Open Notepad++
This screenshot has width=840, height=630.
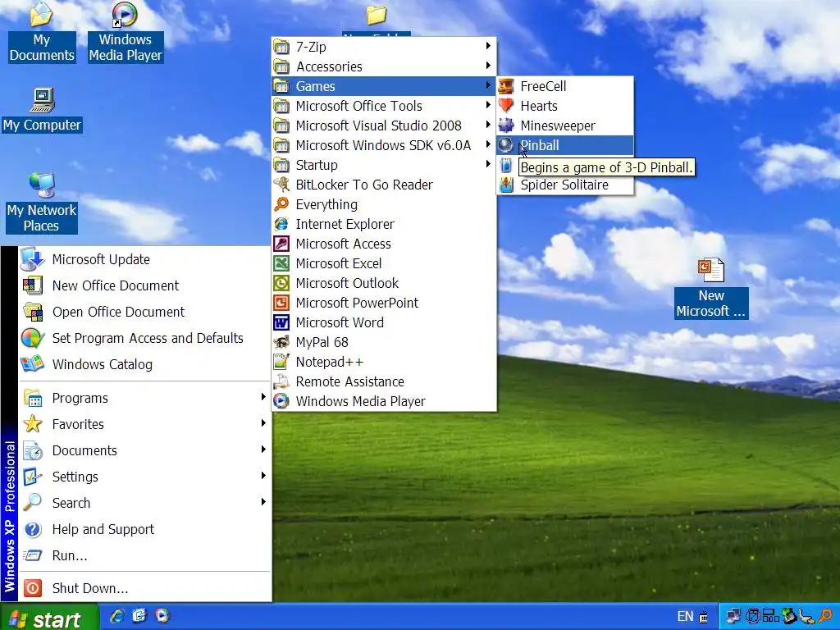[384, 362]
